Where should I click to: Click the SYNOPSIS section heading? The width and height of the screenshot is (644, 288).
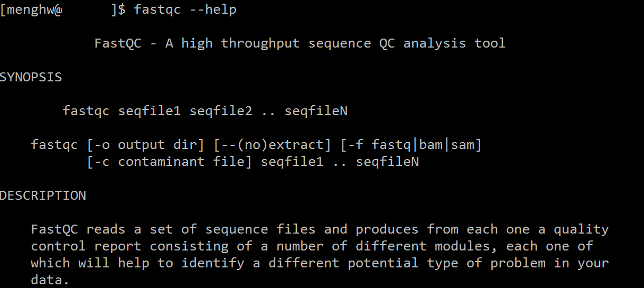tap(31, 77)
